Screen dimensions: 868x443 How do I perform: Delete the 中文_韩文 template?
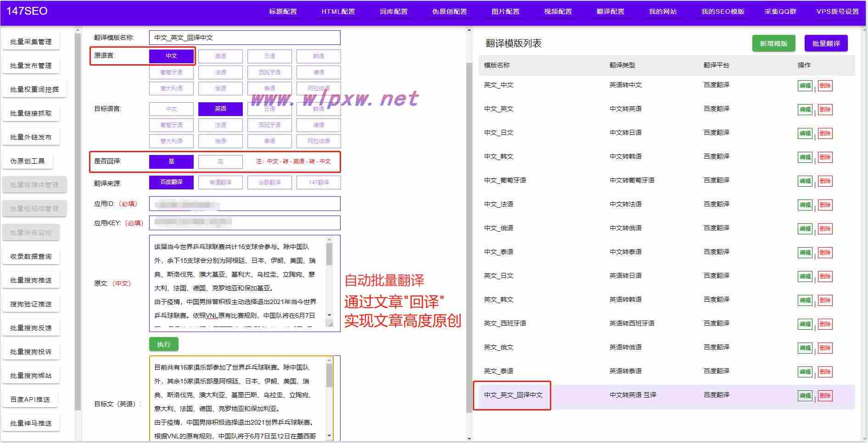pyautogui.click(x=825, y=157)
